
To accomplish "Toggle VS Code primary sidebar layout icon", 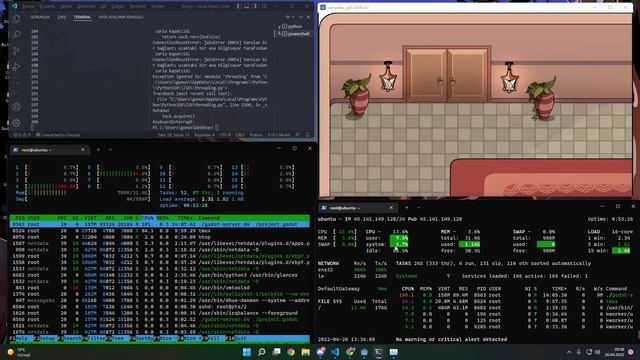I will click(x=239, y=6).
